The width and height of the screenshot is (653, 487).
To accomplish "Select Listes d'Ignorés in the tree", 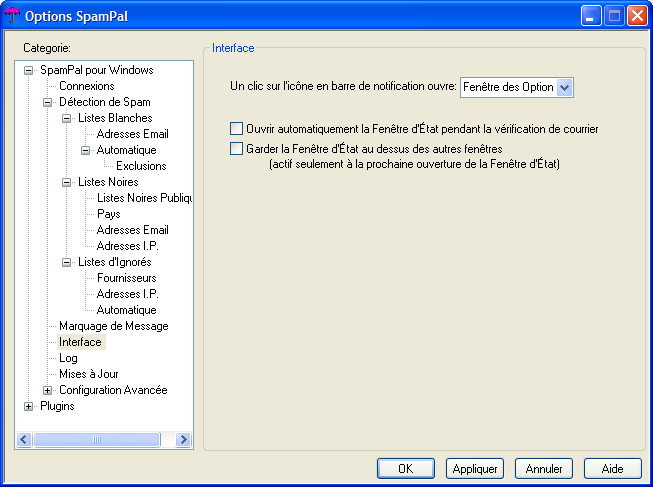I will coord(115,262).
